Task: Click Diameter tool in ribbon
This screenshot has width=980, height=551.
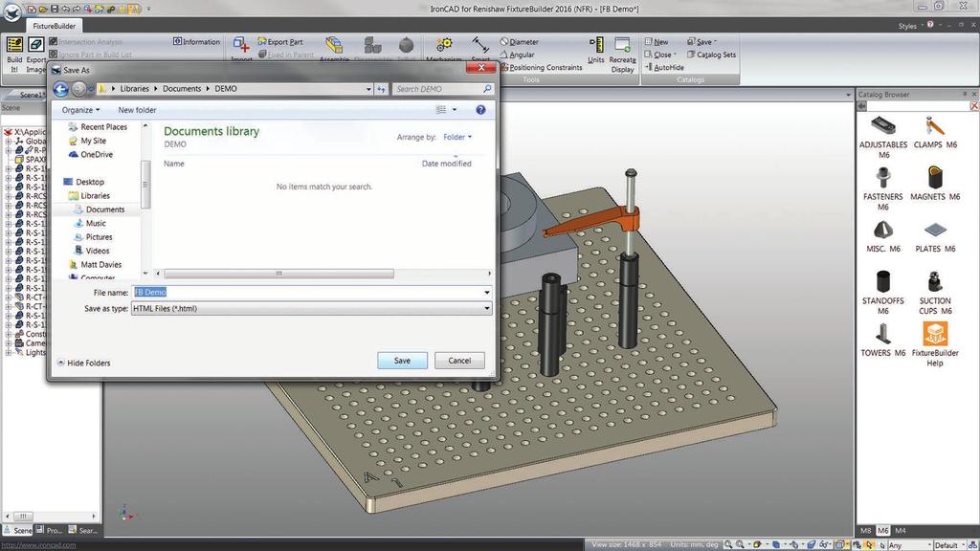Action: pyautogui.click(x=519, y=42)
